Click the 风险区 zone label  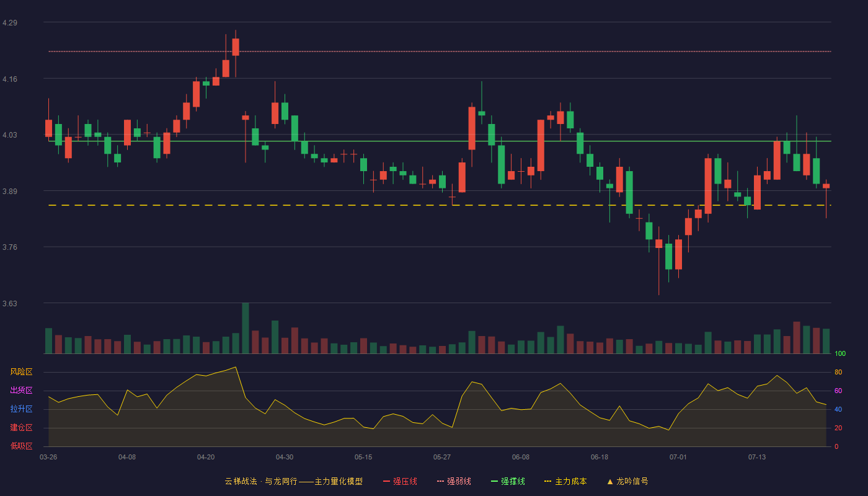21,372
